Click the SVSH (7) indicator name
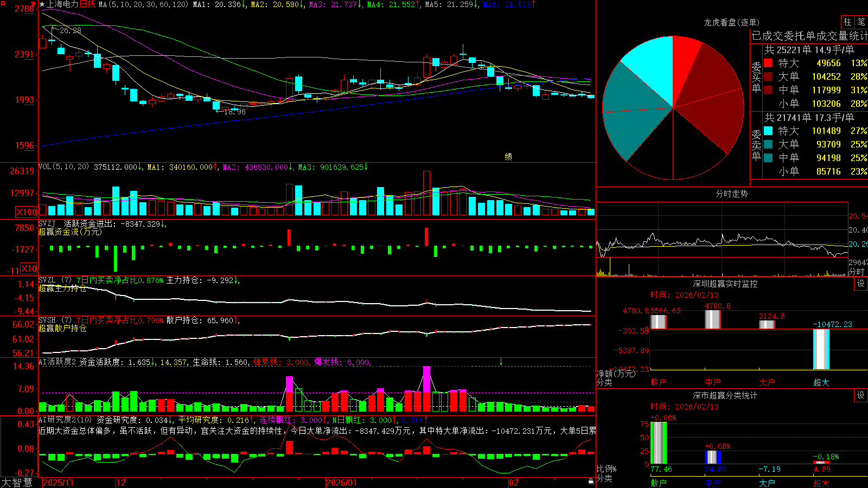 point(55,320)
